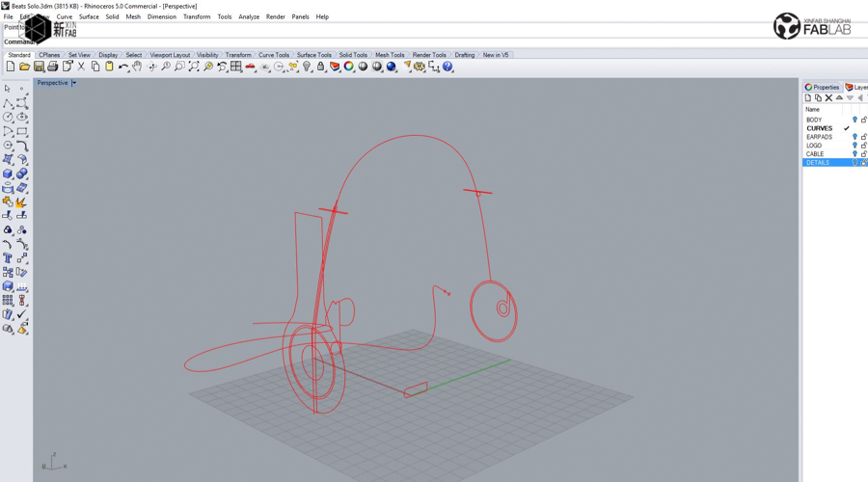
Task: Click the four-viewport layout icon
Action: pyautogui.click(x=236, y=67)
